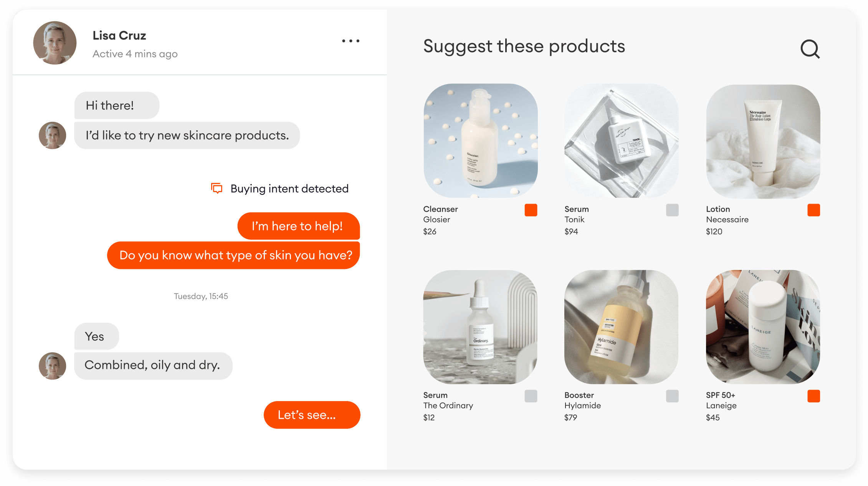
Task: Open the Tonik Serum product image
Action: point(622,141)
